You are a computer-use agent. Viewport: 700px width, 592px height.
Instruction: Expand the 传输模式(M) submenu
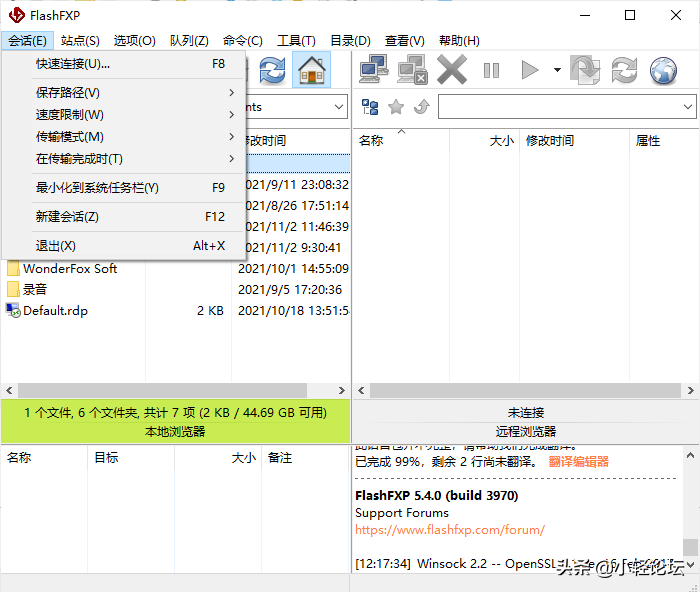point(124,137)
